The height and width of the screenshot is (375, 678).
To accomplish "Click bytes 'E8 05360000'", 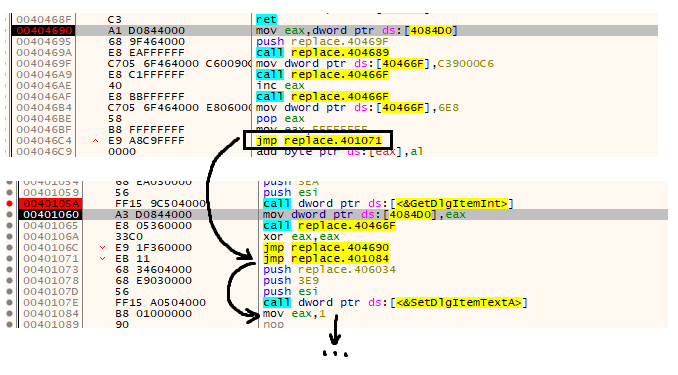I will point(154,226).
